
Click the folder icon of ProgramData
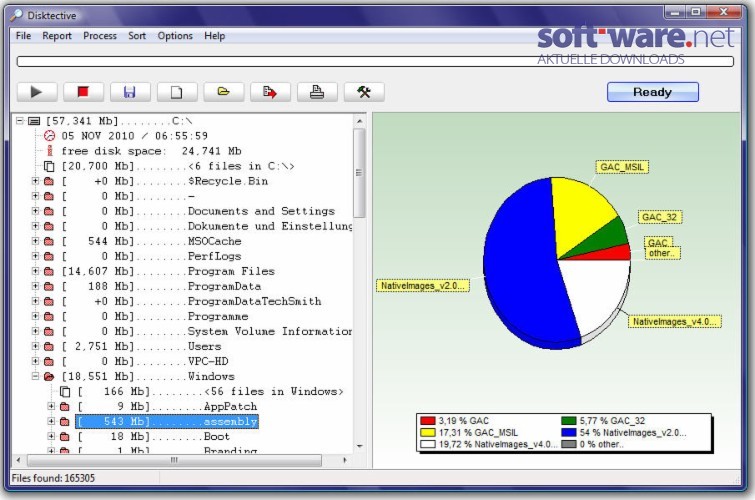[49, 286]
